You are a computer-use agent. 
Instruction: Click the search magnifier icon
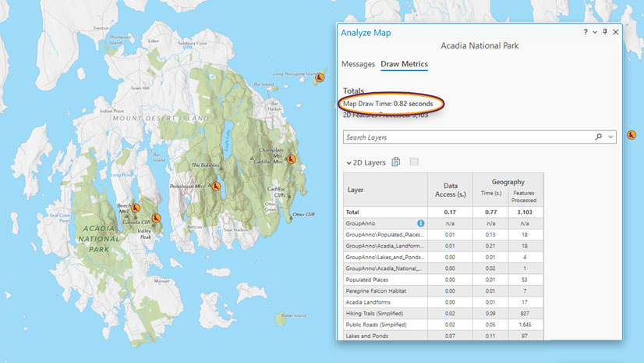[599, 137]
